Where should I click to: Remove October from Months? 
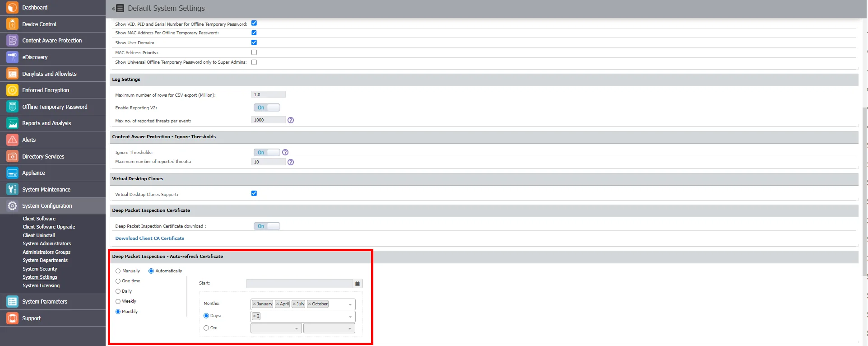point(310,304)
